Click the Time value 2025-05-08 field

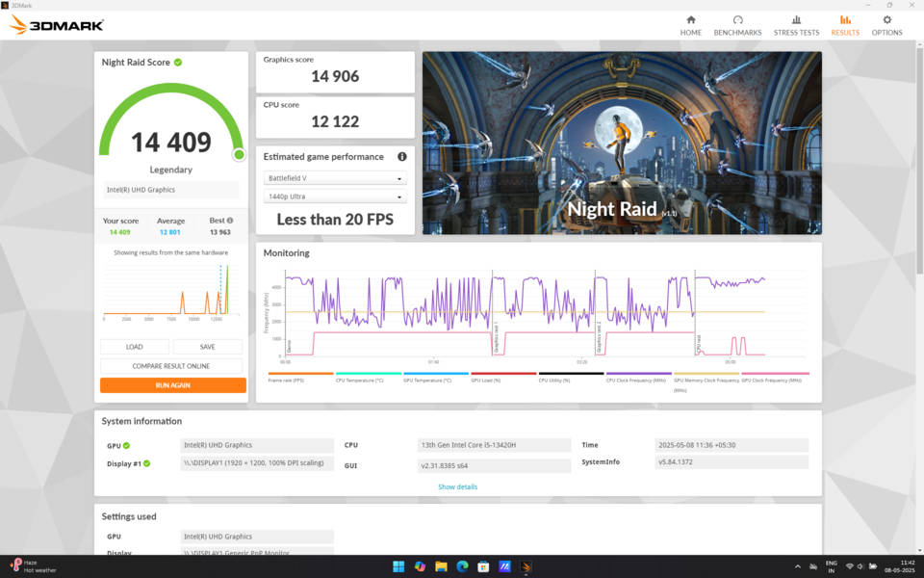[731, 445]
